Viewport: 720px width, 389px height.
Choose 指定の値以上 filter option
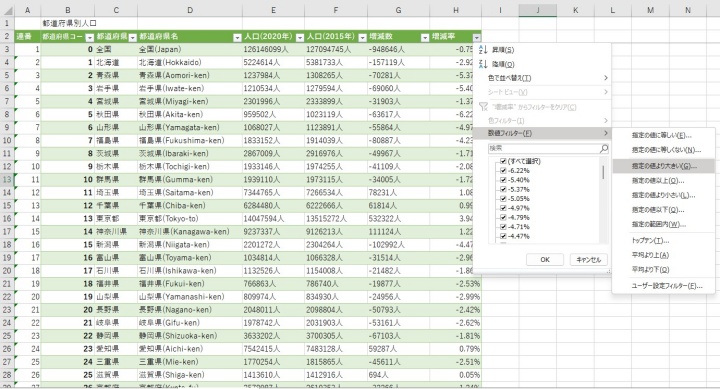coord(664,180)
